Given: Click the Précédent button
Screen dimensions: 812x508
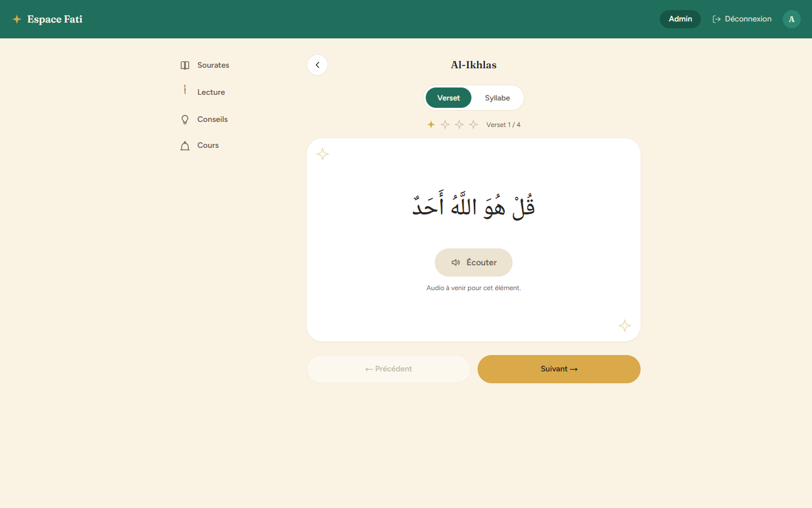Looking at the screenshot, I should pos(389,369).
